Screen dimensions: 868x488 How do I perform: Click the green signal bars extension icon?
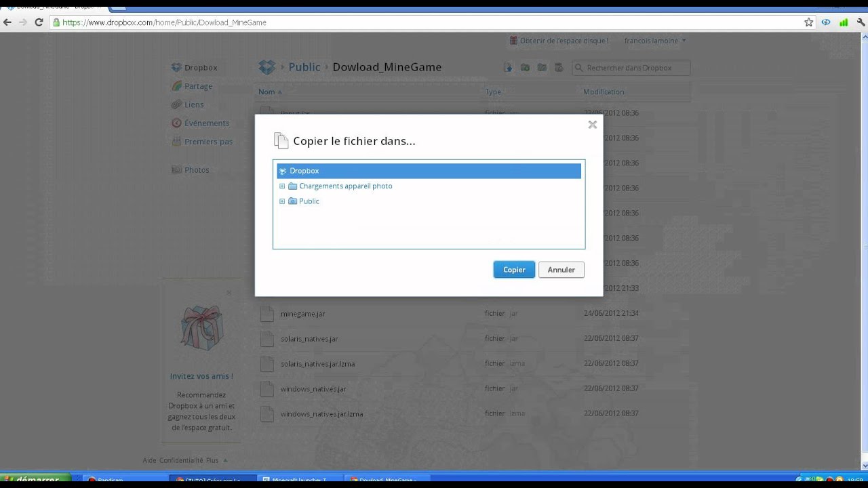(x=844, y=22)
